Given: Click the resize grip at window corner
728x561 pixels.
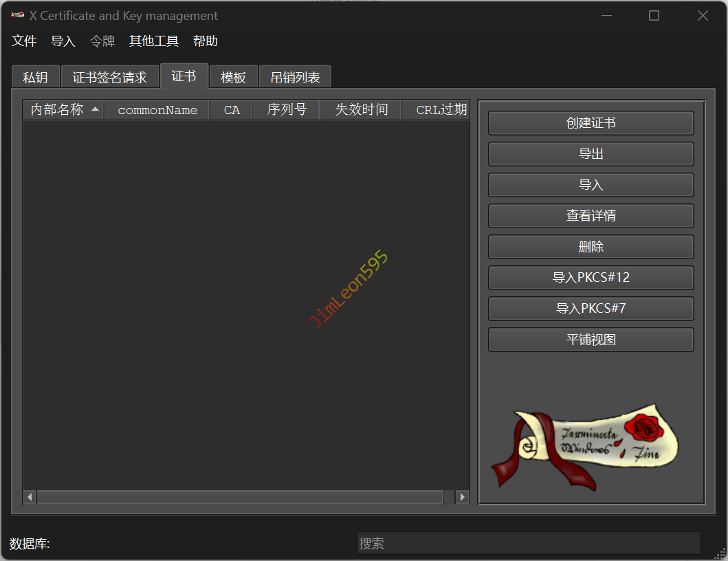Looking at the screenshot, I should [720, 553].
